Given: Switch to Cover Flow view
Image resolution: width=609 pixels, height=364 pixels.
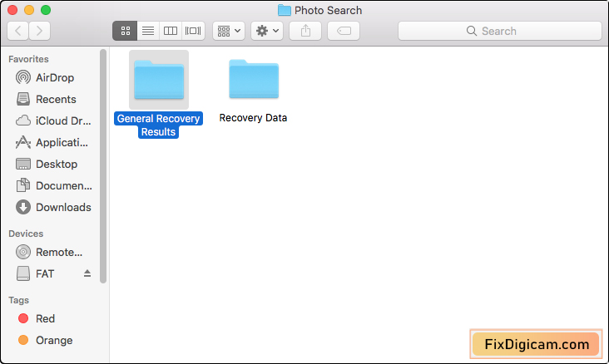Looking at the screenshot, I should (x=193, y=31).
